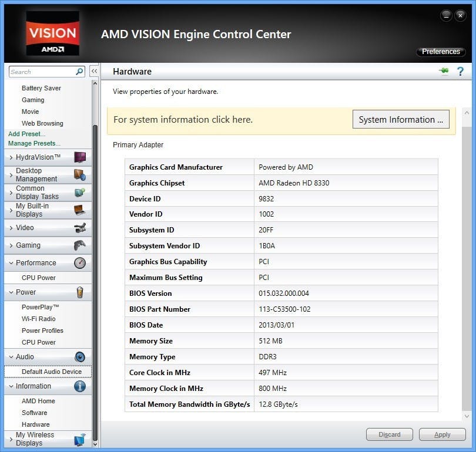476x452 pixels.
Task: Click the Video camera icon
Action: (80, 228)
